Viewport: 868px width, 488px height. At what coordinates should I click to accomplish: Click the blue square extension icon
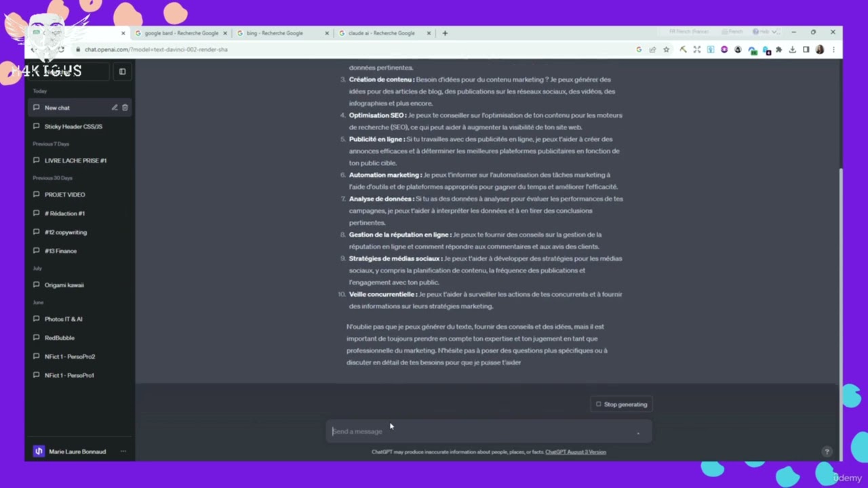click(710, 49)
